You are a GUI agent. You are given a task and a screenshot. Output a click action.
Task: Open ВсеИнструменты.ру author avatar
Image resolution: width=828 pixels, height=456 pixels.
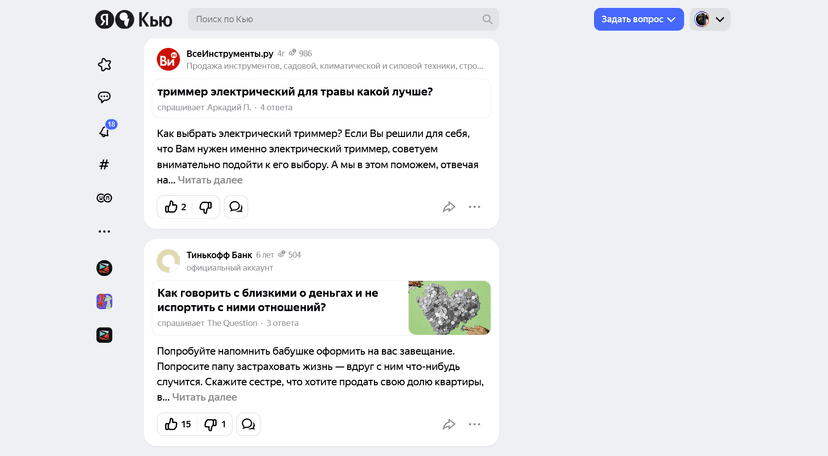[x=168, y=60]
